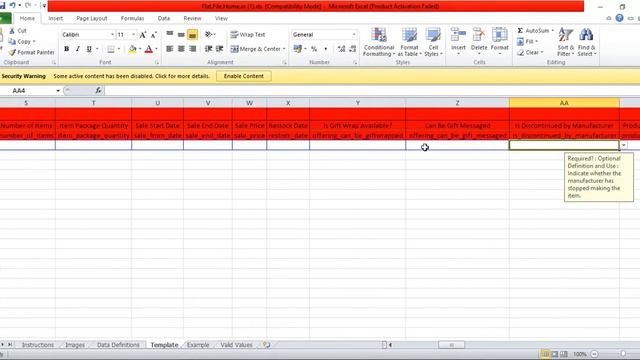The height and width of the screenshot is (360, 640).
Task: Open the font size dropdown
Action: [x=133, y=35]
